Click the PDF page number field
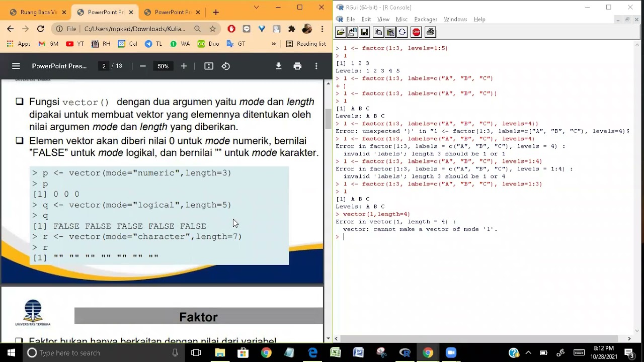644x362 pixels. (x=104, y=66)
